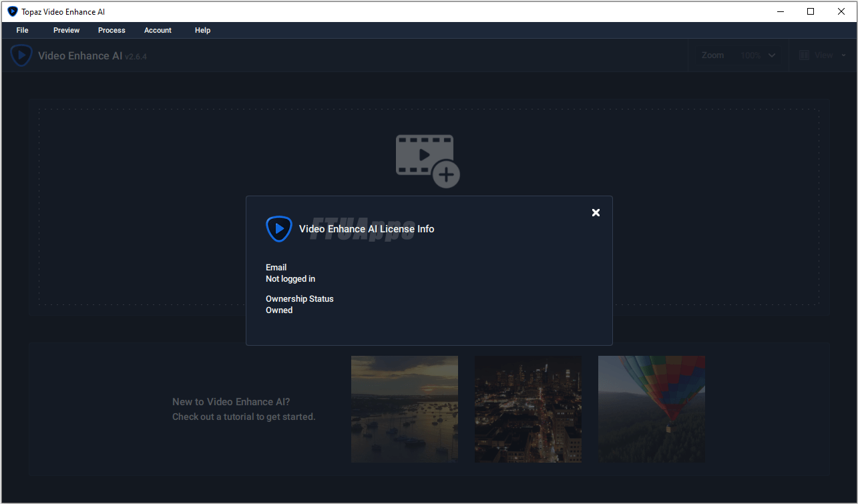858x504 pixels.
Task: Open the Process menu
Action: [112, 30]
